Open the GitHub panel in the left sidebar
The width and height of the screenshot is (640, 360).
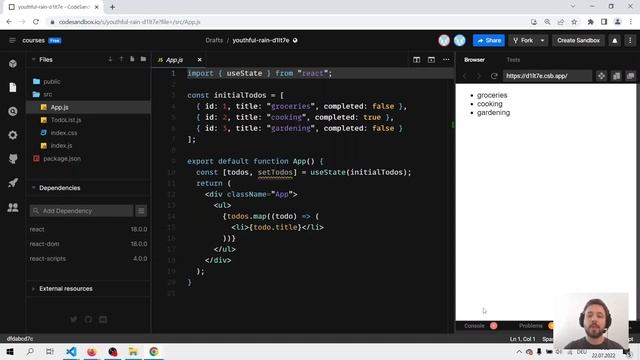(x=13, y=159)
